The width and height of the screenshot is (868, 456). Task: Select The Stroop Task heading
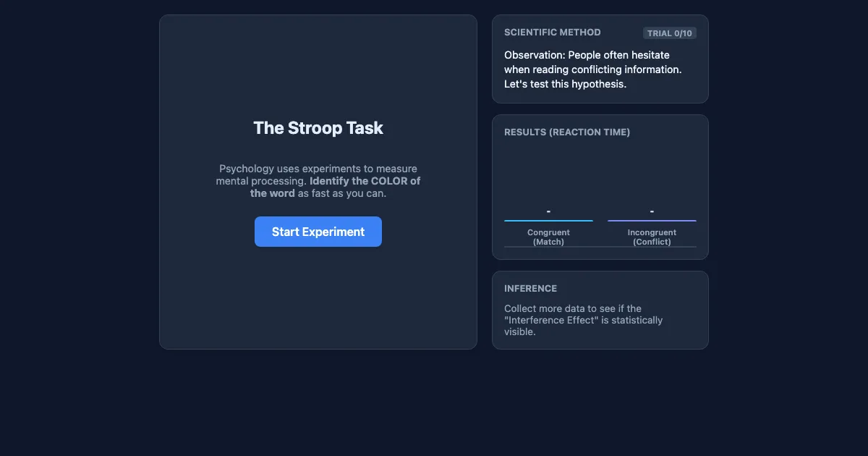pos(318,128)
